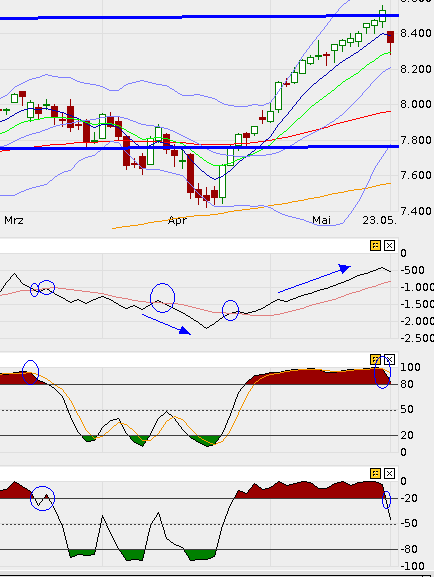434x577 pixels.
Task: Click the -100 level label
Action: (x=412, y=566)
